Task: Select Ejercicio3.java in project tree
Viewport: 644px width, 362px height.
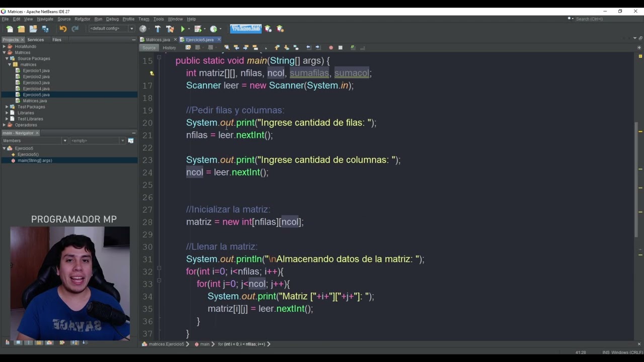Action: [x=36, y=82]
